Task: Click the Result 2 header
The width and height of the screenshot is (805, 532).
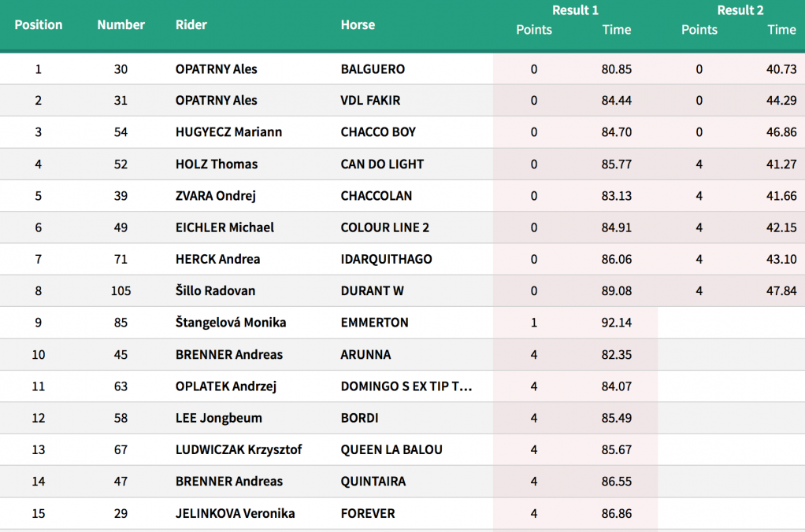Action: [x=740, y=10]
